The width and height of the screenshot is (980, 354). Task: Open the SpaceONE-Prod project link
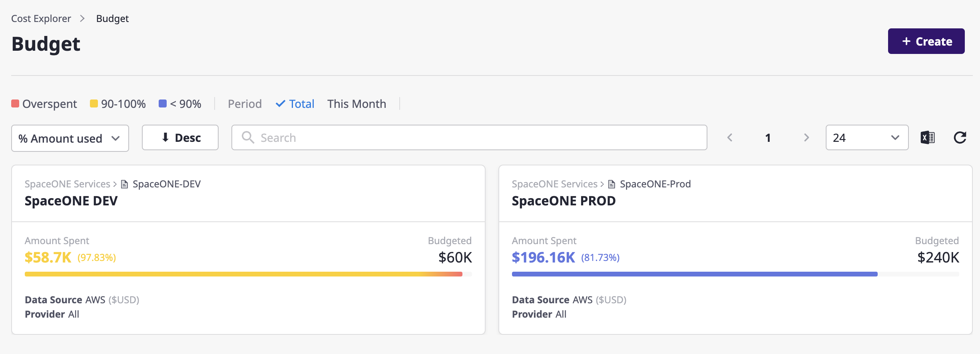point(655,184)
